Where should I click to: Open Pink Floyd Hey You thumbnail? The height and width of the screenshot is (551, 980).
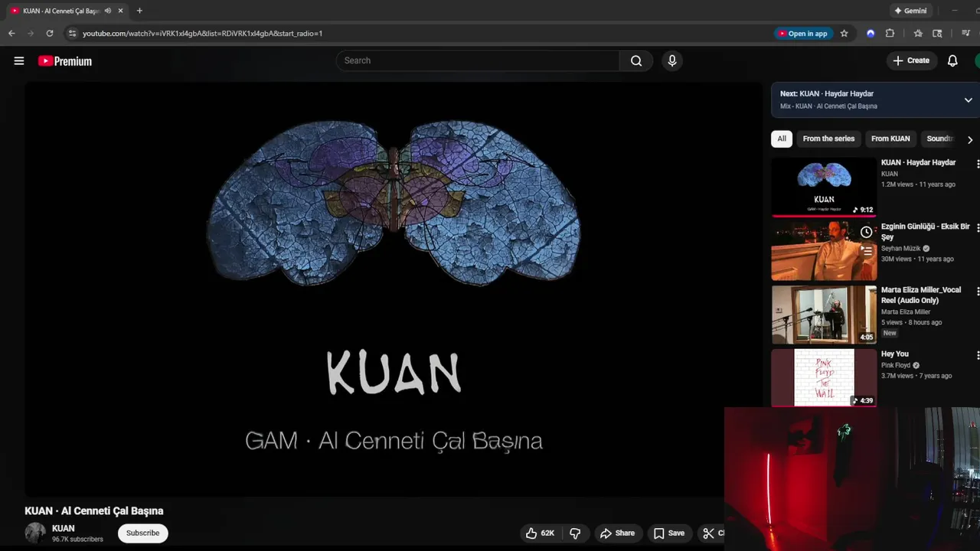click(824, 378)
